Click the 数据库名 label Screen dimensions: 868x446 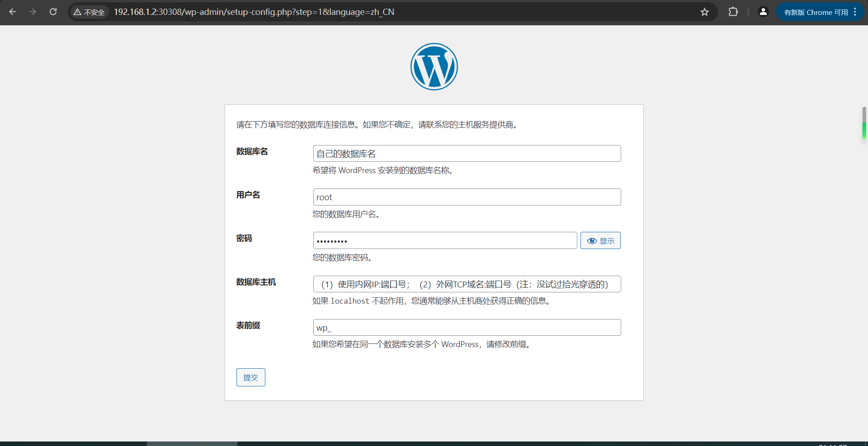pyautogui.click(x=252, y=151)
